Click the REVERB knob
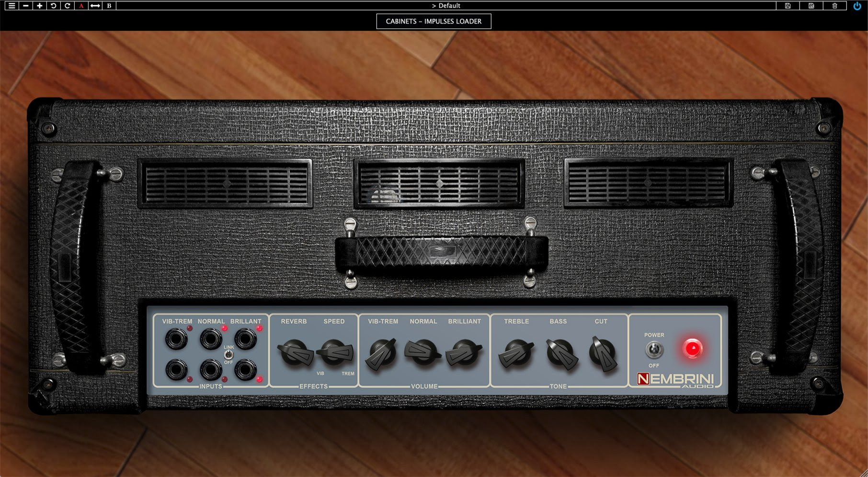Screen dimensions: 868x477 (x=294, y=353)
